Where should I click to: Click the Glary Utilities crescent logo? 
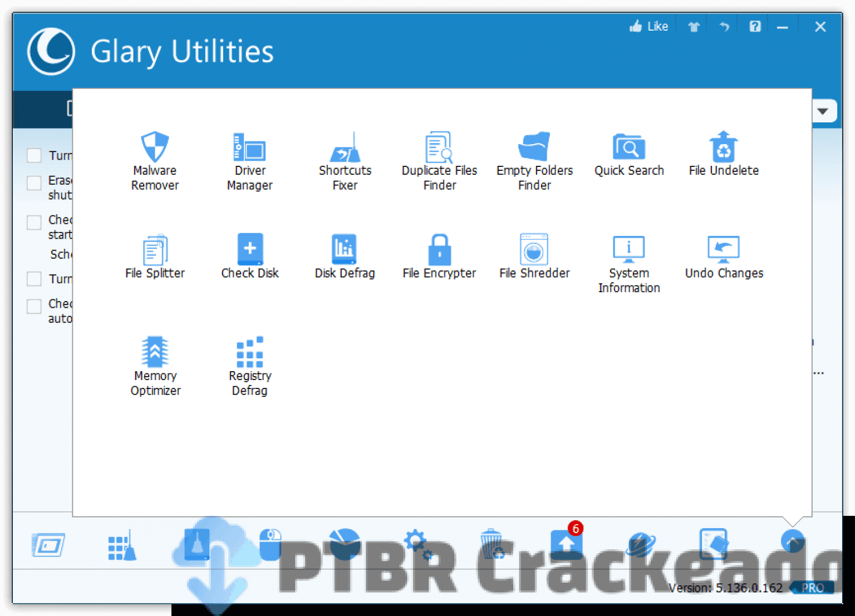click(51, 52)
